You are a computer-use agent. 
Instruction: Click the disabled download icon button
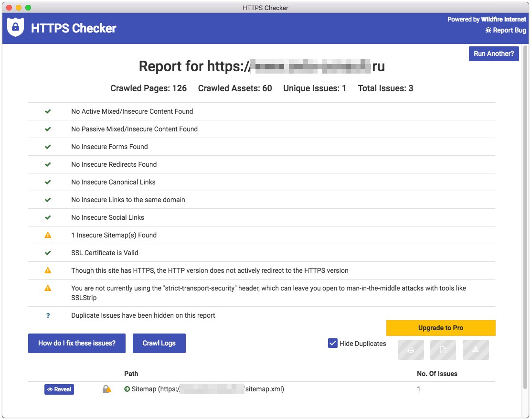(x=476, y=350)
